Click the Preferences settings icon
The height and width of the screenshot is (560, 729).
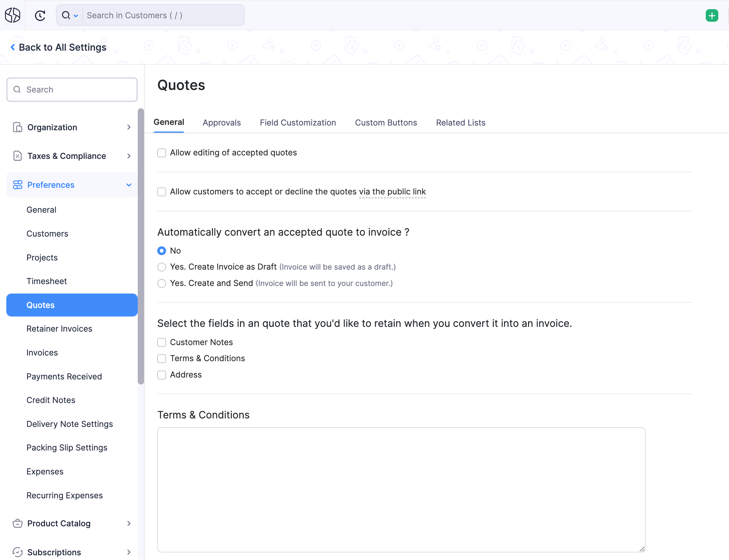(17, 185)
